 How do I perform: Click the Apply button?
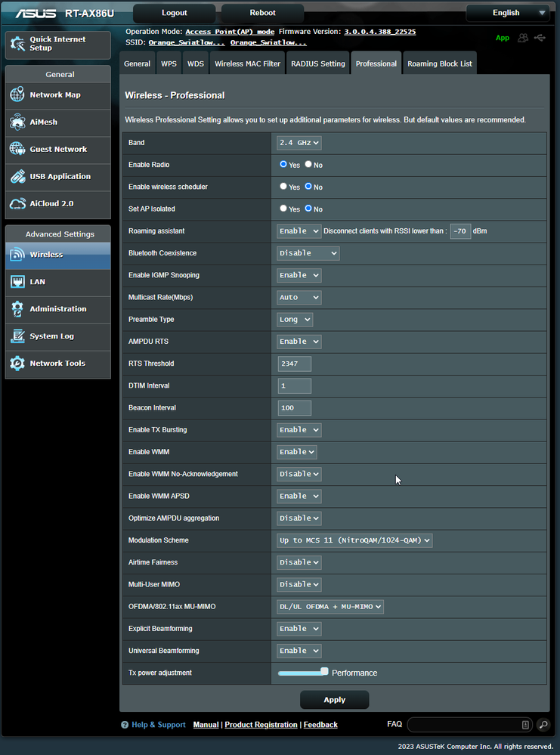point(334,699)
